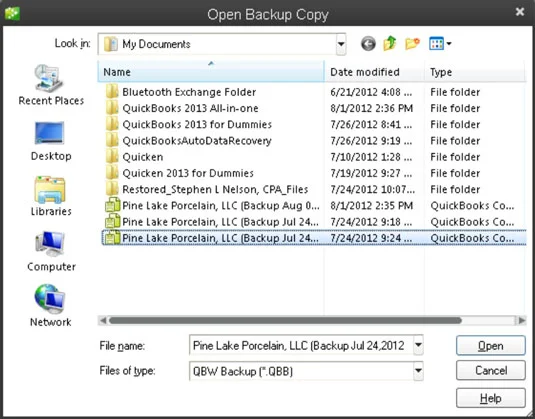Select the QuickBooks 2013 All-in-one folder icon

point(112,108)
